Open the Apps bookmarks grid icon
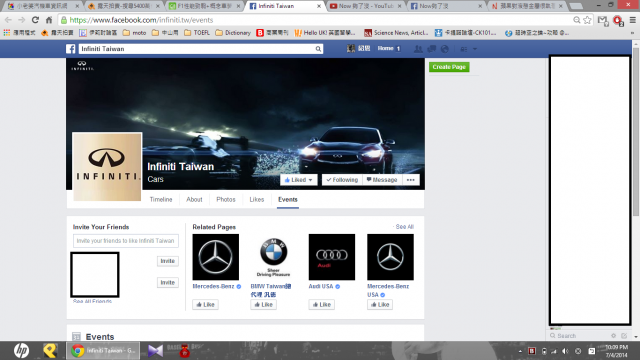 [x=7, y=33]
